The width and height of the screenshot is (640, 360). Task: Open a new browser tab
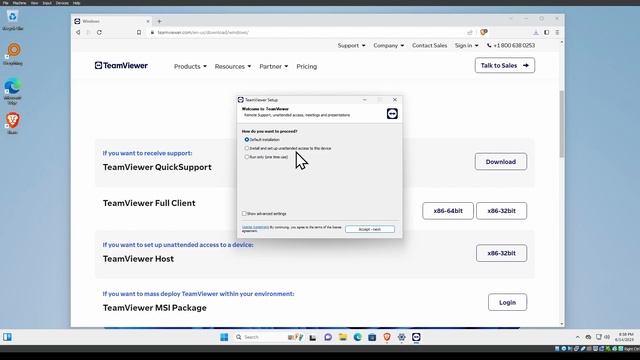[160, 21]
